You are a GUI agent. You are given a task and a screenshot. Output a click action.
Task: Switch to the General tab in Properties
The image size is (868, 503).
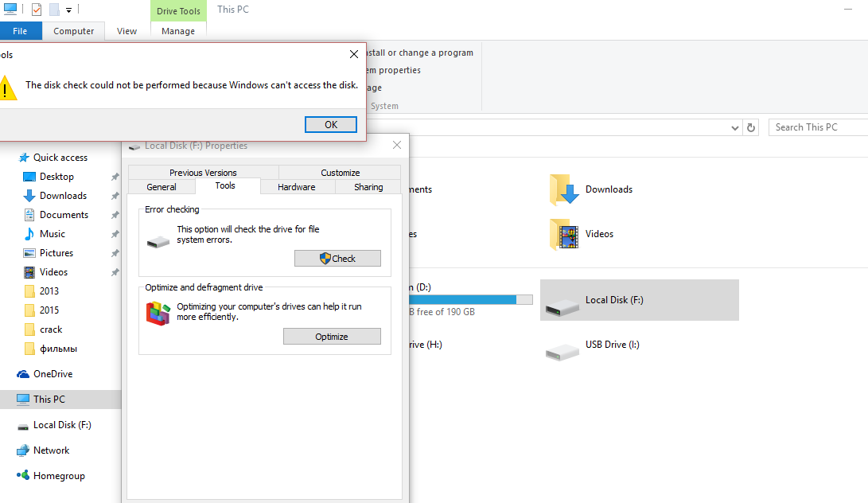click(x=161, y=187)
